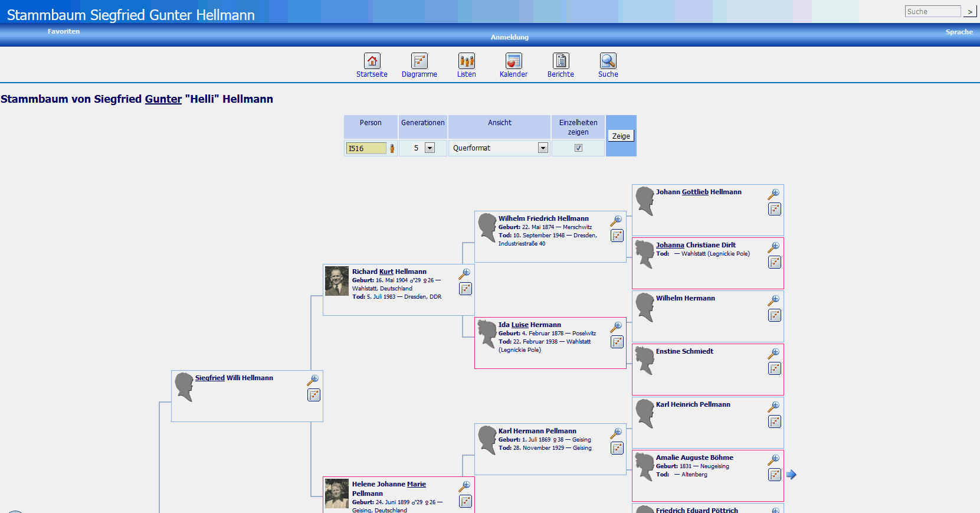Open the Ansicht Querformat dropdown
Viewport: 980px width, 513px height.
pos(543,148)
